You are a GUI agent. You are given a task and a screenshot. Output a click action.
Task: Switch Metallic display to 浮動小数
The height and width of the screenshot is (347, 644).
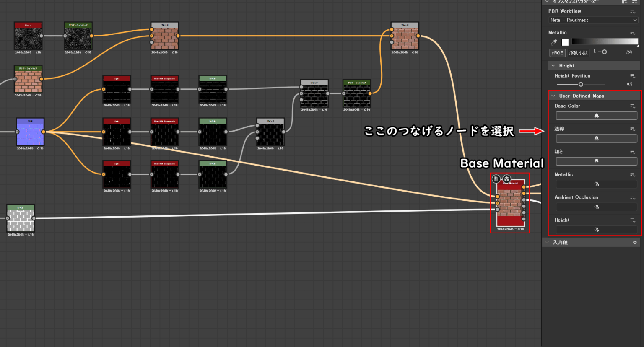pyautogui.click(x=578, y=52)
